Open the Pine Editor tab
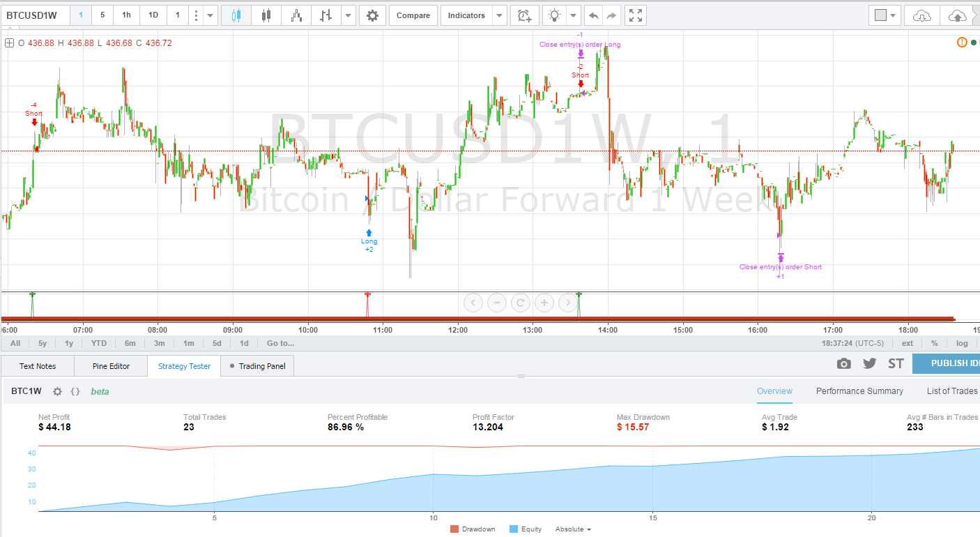Image resolution: width=980 pixels, height=537 pixels. click(112, 366)
